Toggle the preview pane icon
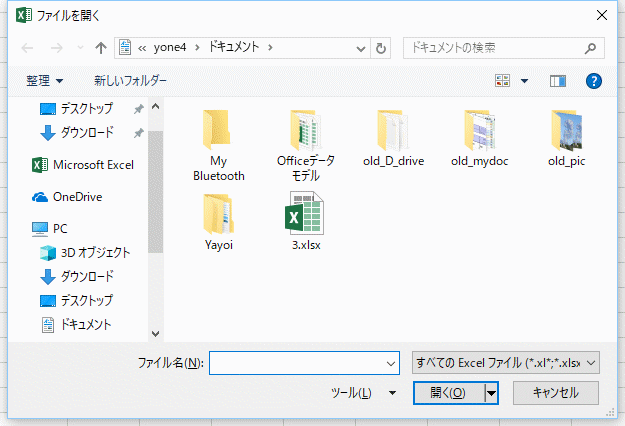Viewport: 625px width, 426px height. coord(558,81)
